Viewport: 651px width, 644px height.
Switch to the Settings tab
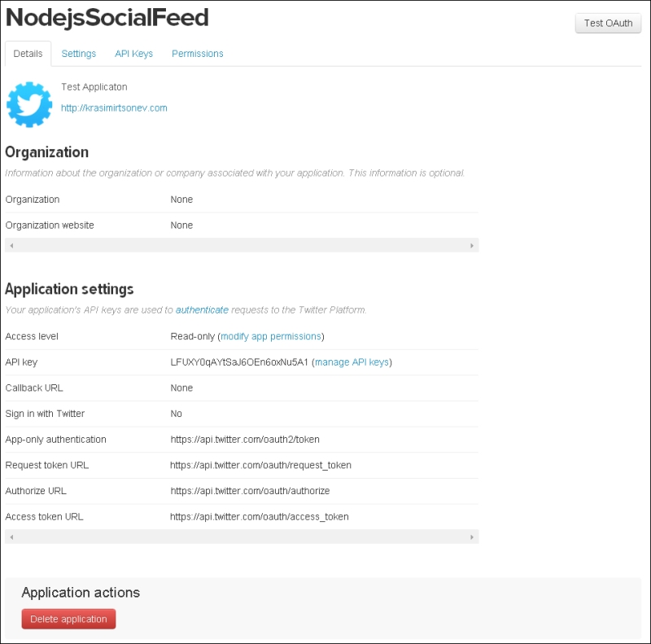point(78,54)
